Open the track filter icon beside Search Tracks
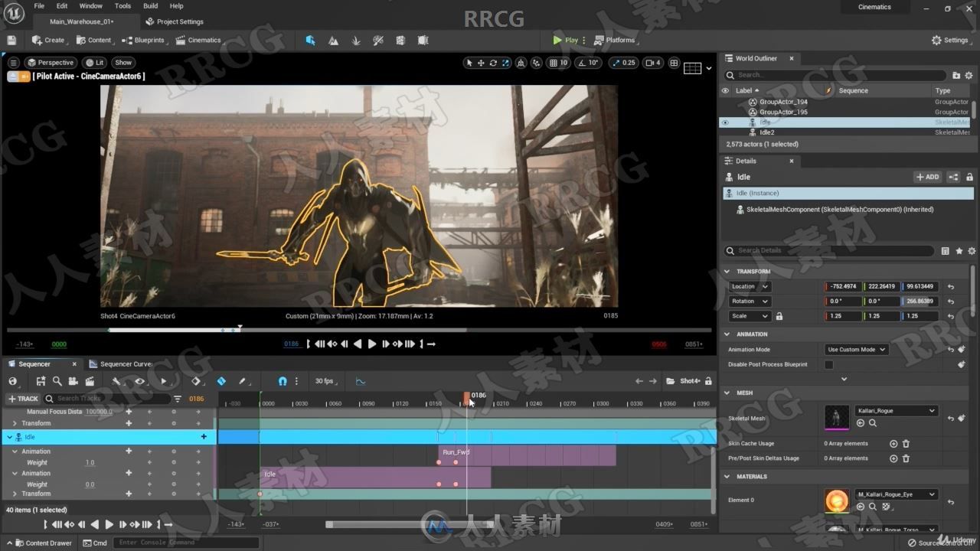The height and width of the screenshot is (551, 980). coord(178,399)
